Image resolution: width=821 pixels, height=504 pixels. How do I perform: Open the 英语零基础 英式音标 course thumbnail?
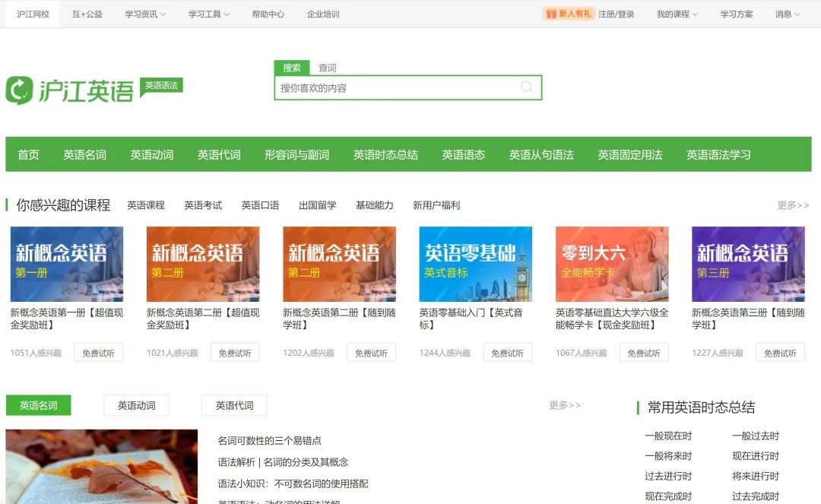click(x=475, y=264)
